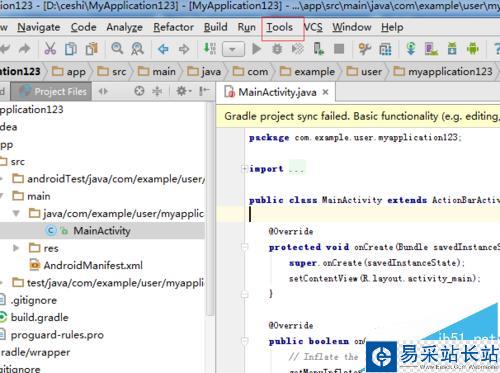Click Sync Project with Gradle Files icon

[411, 49]
